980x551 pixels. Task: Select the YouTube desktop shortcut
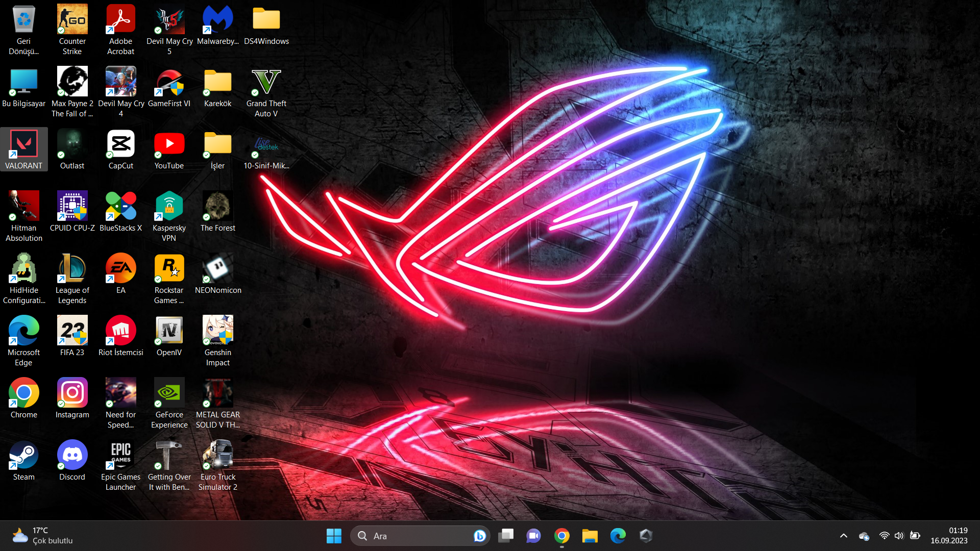(169, 149)
